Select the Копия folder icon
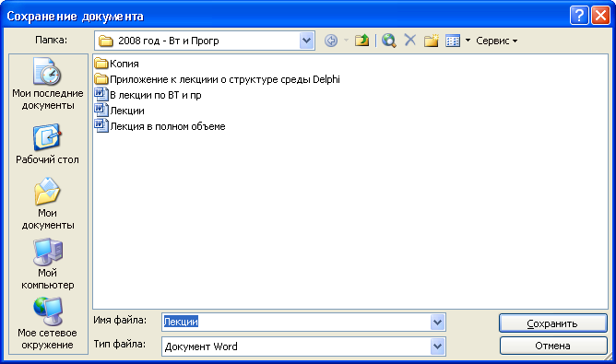 pyautogui.click(x=101, y=64)
